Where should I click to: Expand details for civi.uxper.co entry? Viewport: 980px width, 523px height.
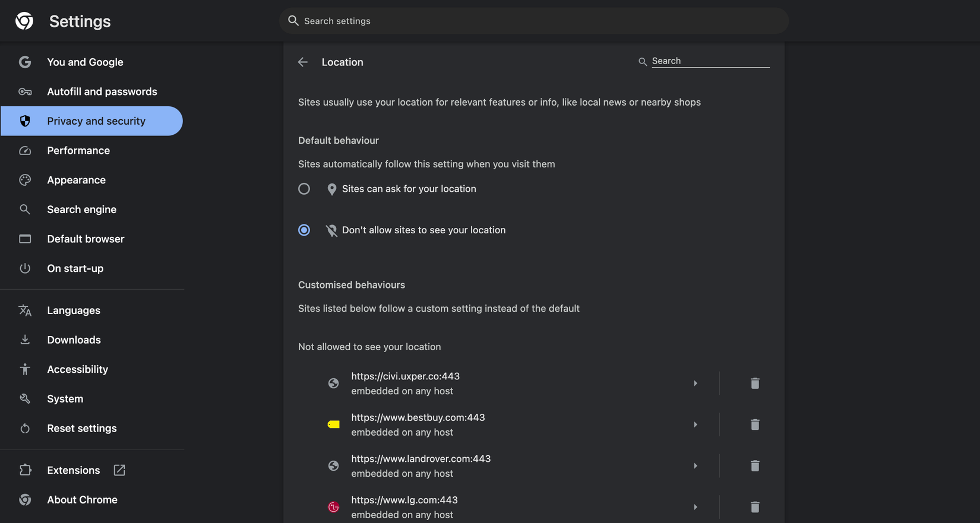696,383
